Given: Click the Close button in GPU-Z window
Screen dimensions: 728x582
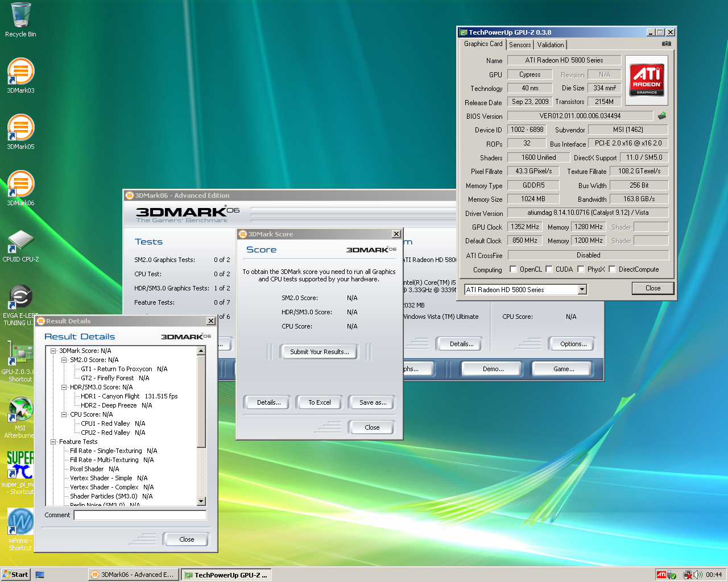Looking at the screenshot, I should point(653,288).
